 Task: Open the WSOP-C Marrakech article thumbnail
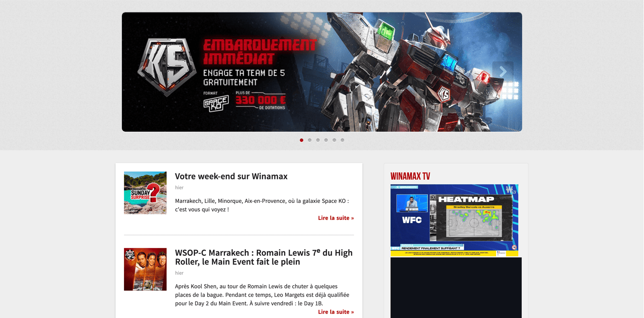pyautogui.click(x=145, y=269)
